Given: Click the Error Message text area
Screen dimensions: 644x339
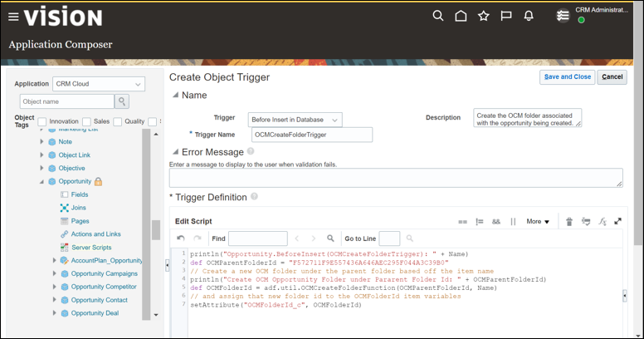Looking at the screenshot, I should click(396, 178).
